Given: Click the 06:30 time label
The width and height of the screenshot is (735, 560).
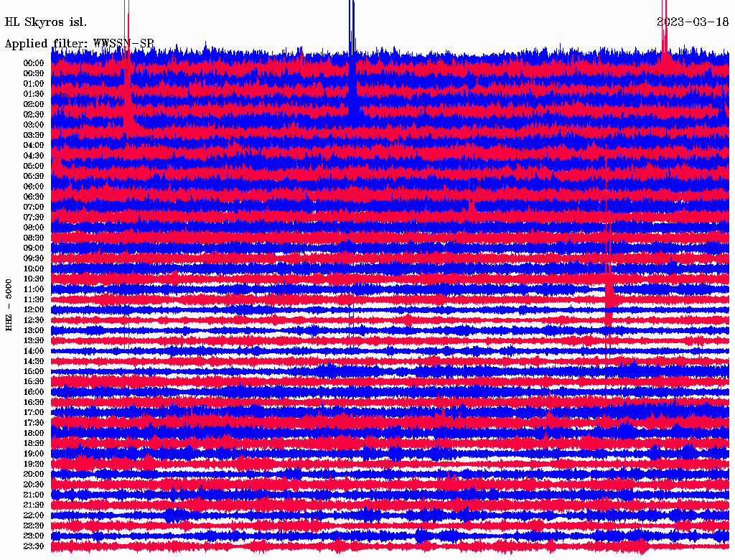Looking at the screenshot, I should (x=34, y=197).
